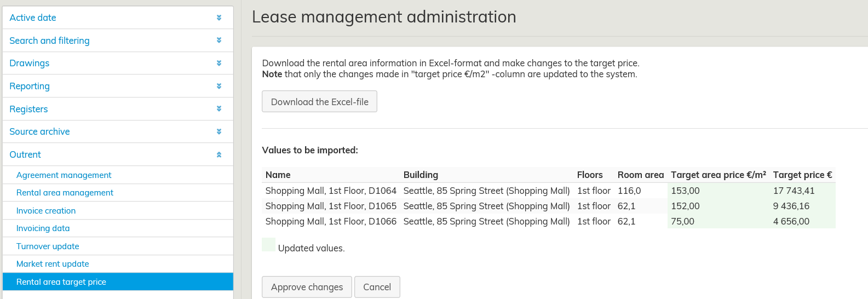
Task: Select Rental area target price item
Action: tap(61, 282)
